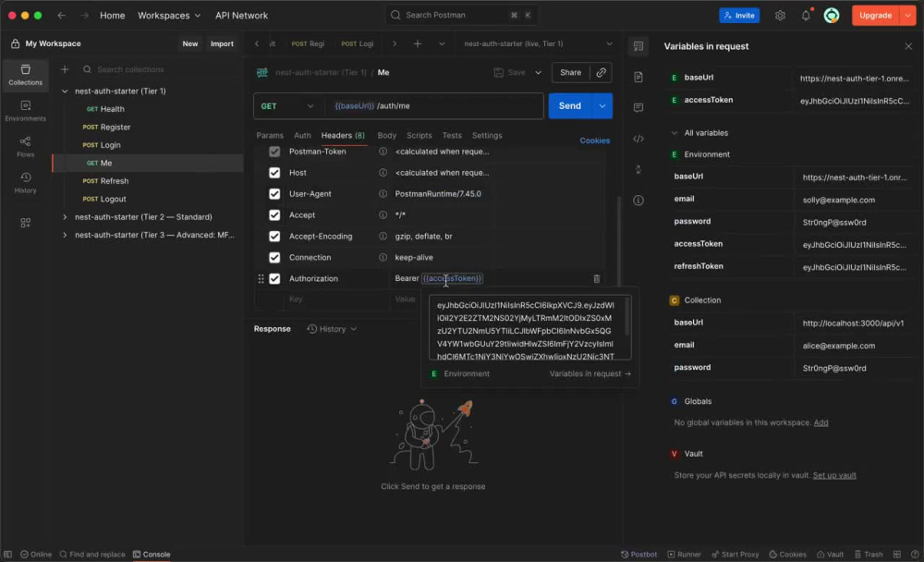Go back with the left arrow
Image resolution: width=924 pixels, height=562 pixels.
(61, 16)
